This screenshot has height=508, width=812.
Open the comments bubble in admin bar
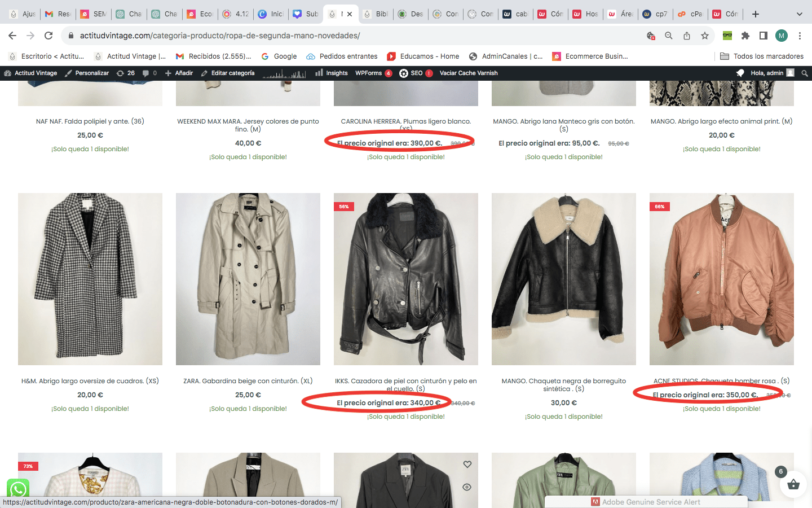[149, 73]
